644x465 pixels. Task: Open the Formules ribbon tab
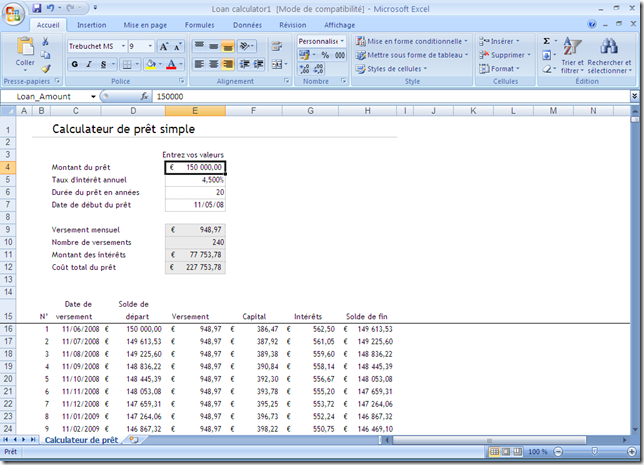199,24
